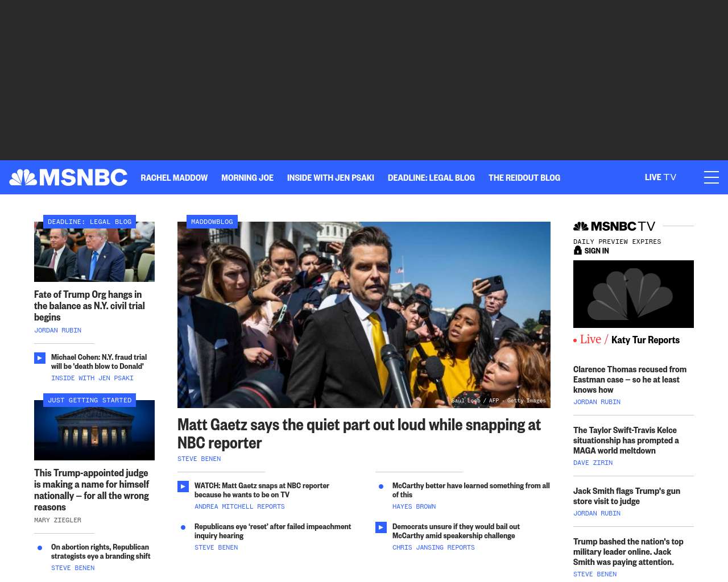This screenshot has height=582, width=728.
Task: Click Matt Gaetz main story image
Action: 364,315
